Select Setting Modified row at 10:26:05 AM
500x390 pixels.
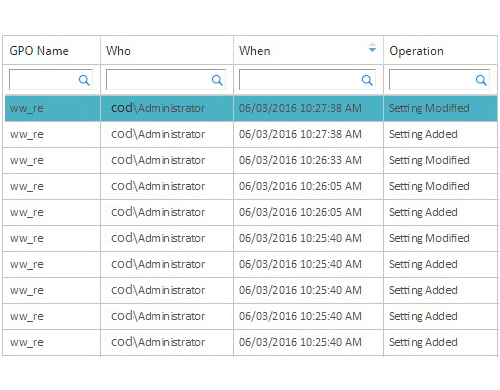[250, 186]
